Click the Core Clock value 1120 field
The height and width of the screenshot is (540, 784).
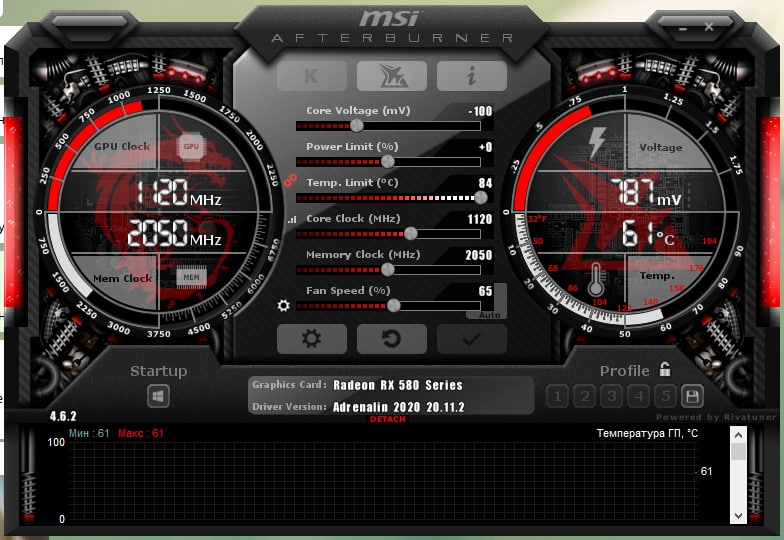pos(480,219)
